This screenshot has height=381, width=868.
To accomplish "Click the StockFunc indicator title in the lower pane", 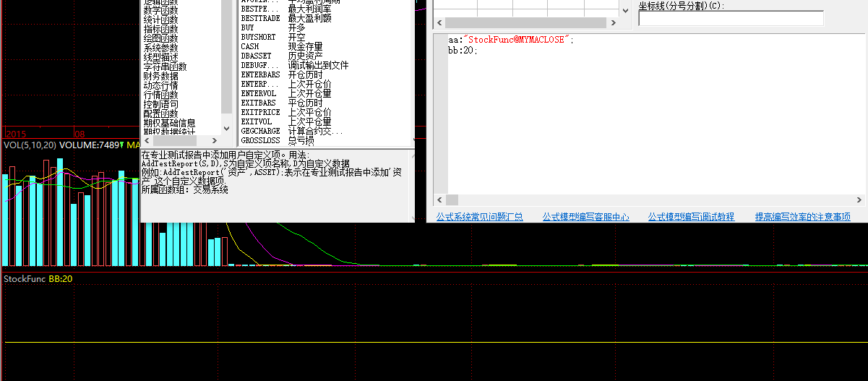I will click(x=25, y=278).
